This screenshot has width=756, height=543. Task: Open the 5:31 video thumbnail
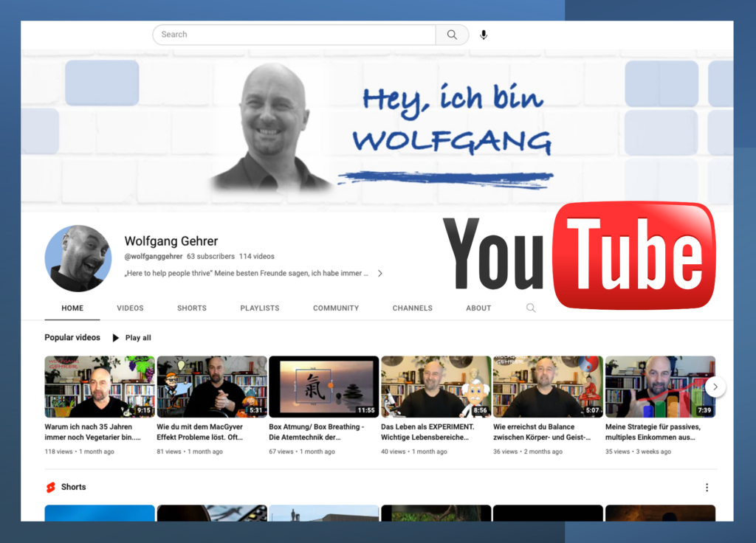click(212, 387)
